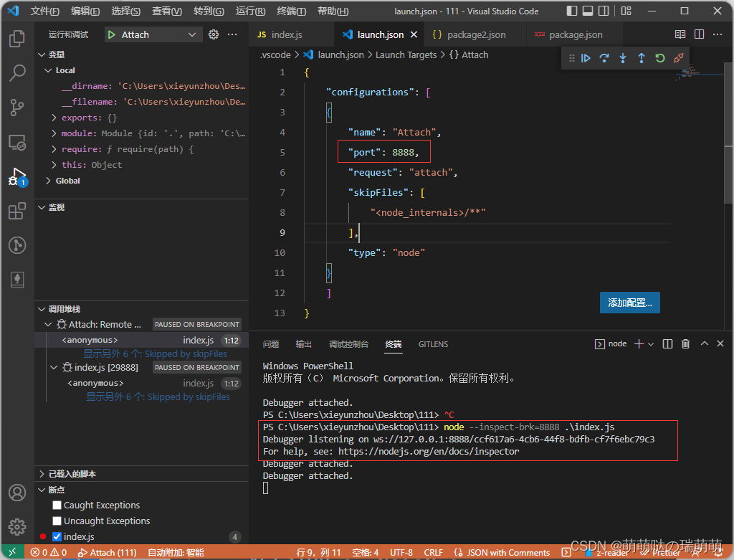Open the Extensions view
Viewport: 734px width, 560px height.
(17, 211)
